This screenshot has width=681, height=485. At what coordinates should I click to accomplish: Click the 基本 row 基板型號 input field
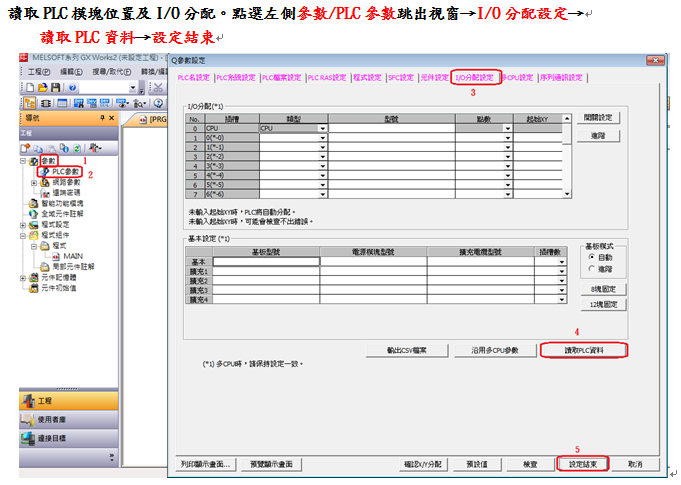(x=266, y=262)
